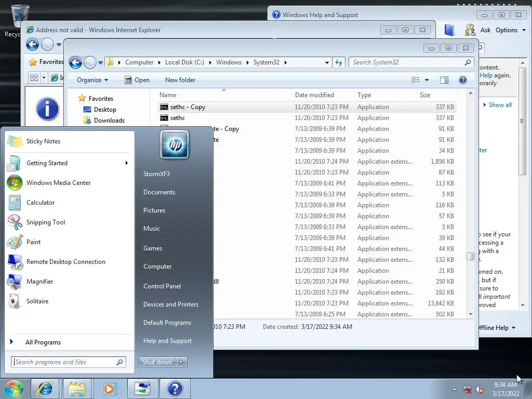Open Paint from Start menu

33,242
